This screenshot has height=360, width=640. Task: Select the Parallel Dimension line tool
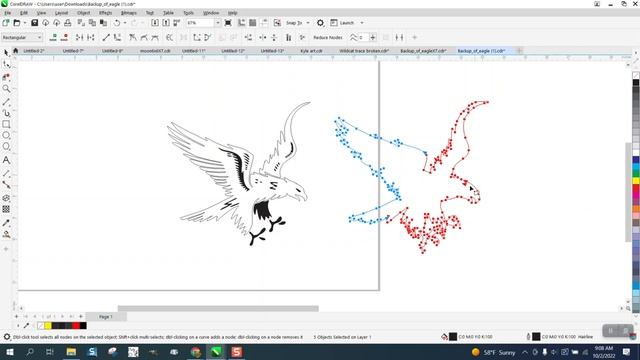[6, 173]
